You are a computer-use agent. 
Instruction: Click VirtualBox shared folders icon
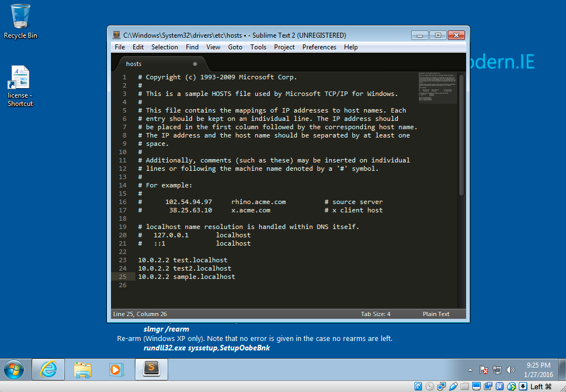[x=464, y=386]
